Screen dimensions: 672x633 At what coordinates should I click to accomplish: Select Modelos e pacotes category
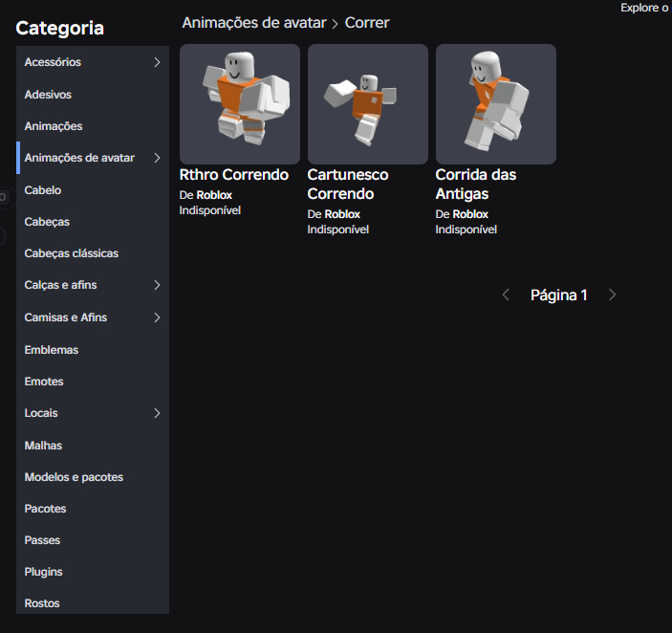click(x=93, y=477)
